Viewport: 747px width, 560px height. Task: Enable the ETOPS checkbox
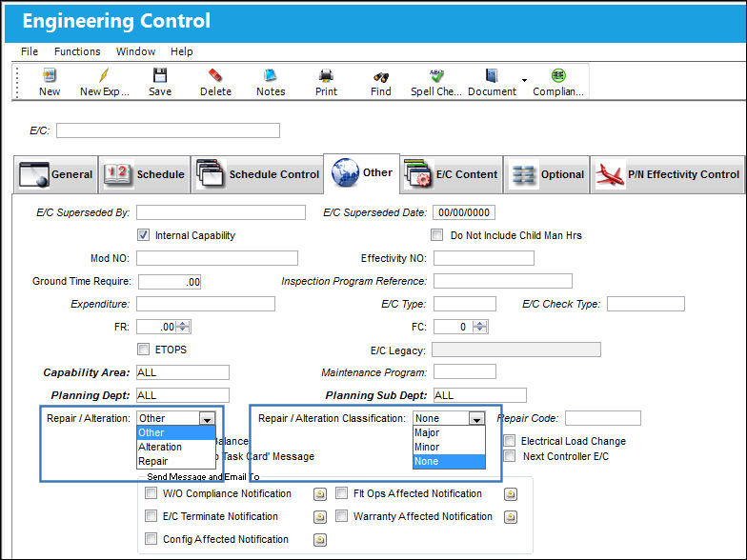tap(143, 349)
